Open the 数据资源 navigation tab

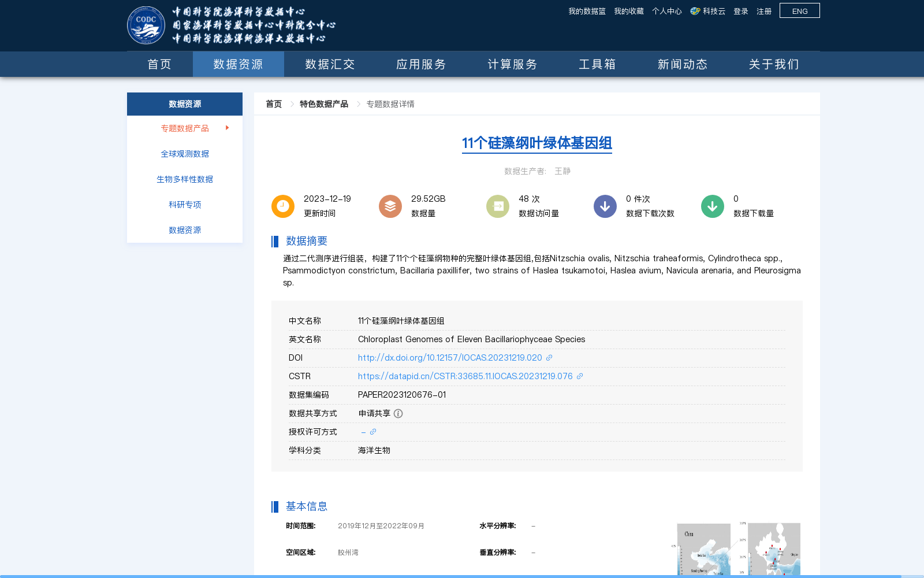tap(239, 64)
